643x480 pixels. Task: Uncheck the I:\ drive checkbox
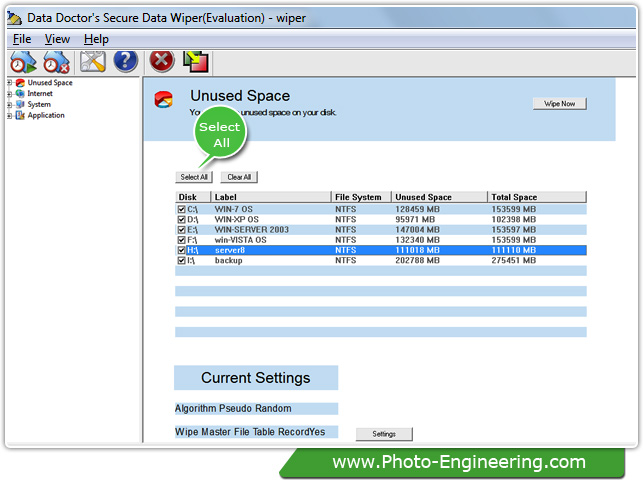pos(182,261)
